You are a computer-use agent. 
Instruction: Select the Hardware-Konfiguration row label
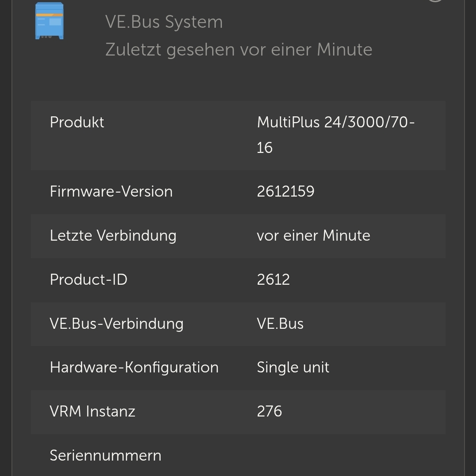(x=134, y=367)
